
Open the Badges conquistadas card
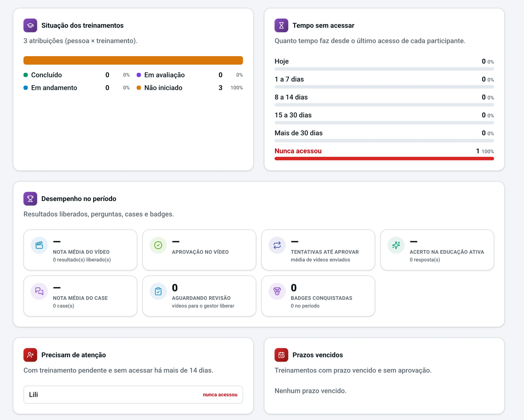click(318, 296)
